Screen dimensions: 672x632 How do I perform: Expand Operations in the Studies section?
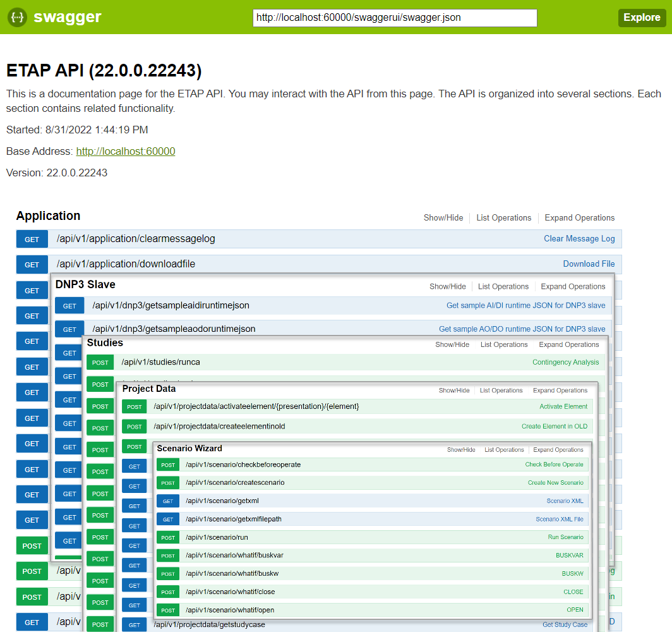pyautogui.click(x=568, y=344)
